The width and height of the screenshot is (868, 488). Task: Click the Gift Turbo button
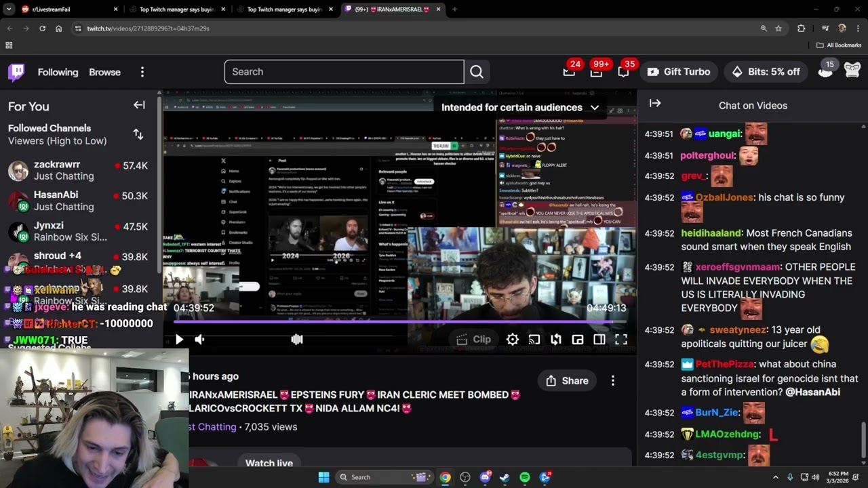pos(679,72)
